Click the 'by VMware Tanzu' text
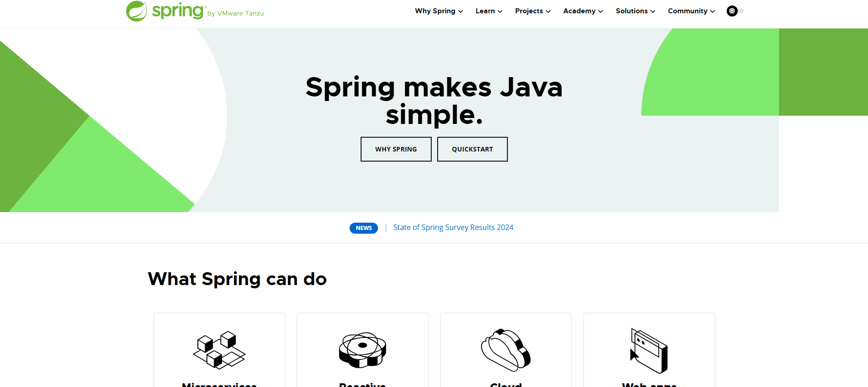The width and height of the screenshot is (868, 387). (235, 13)
